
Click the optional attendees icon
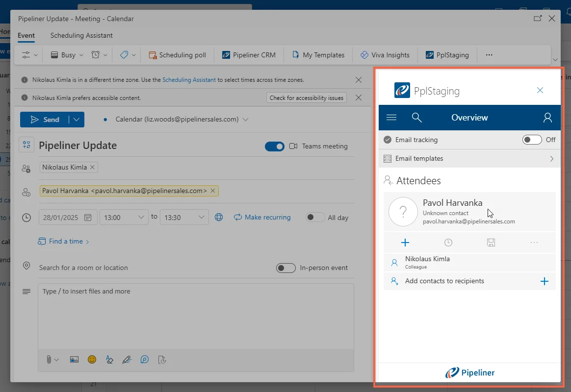26,192
